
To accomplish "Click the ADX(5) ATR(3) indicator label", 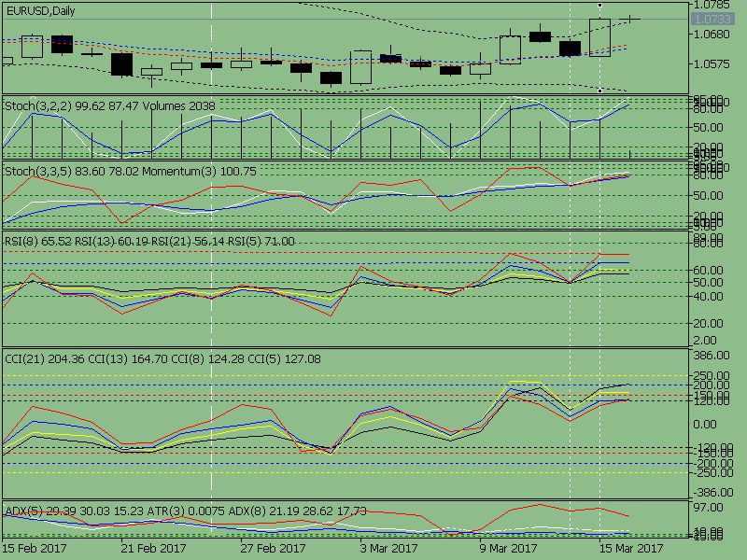I will pyautogui.click(x=186, y=511).
